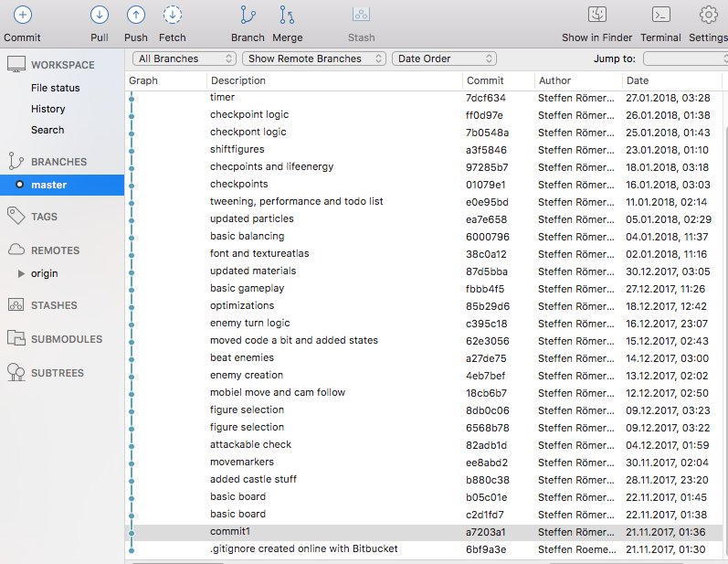This screenshot has height=564, width=728.
Task: Select the 'timer' commit row
Action: point(424,98)
